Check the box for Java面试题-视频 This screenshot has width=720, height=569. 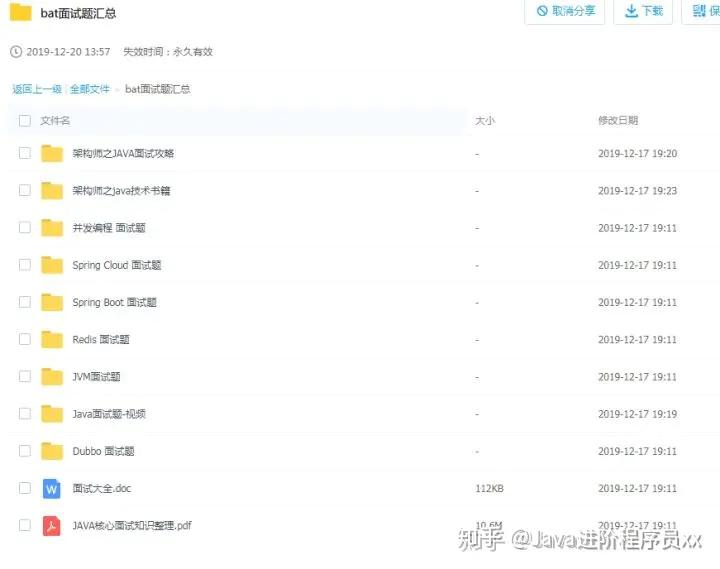(25, 413)
